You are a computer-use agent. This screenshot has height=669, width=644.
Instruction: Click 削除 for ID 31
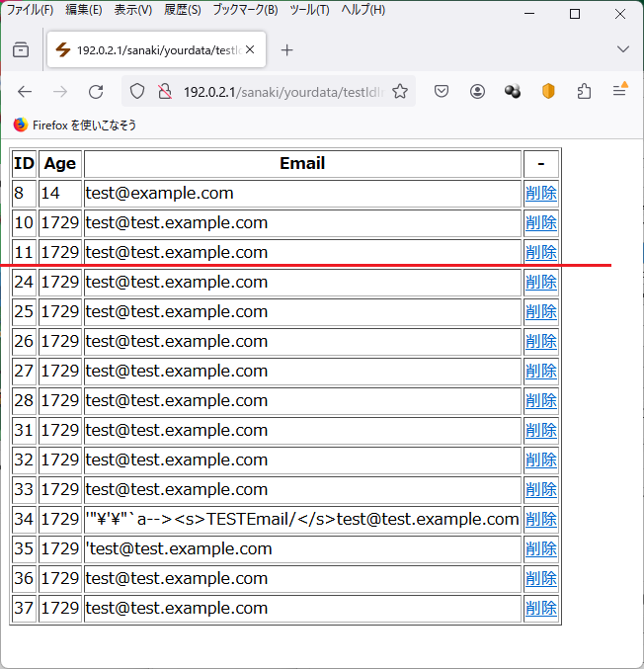click(x=541, y=430)
